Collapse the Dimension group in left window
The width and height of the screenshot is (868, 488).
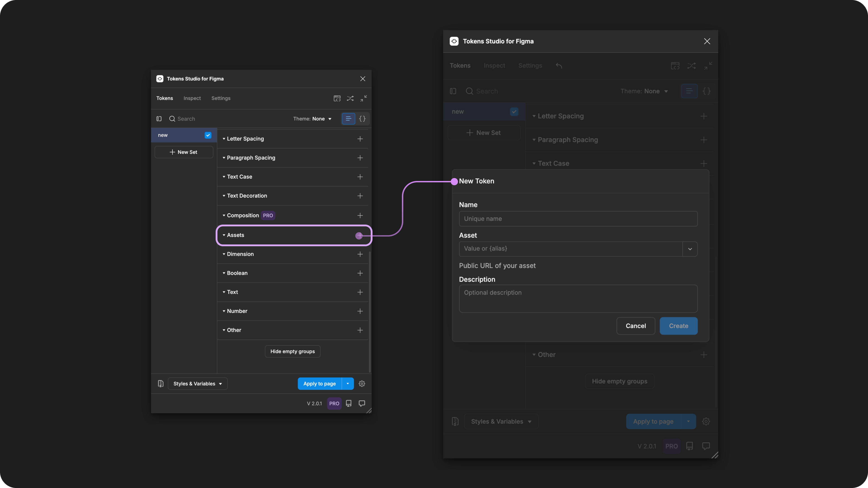pos(224,254)
